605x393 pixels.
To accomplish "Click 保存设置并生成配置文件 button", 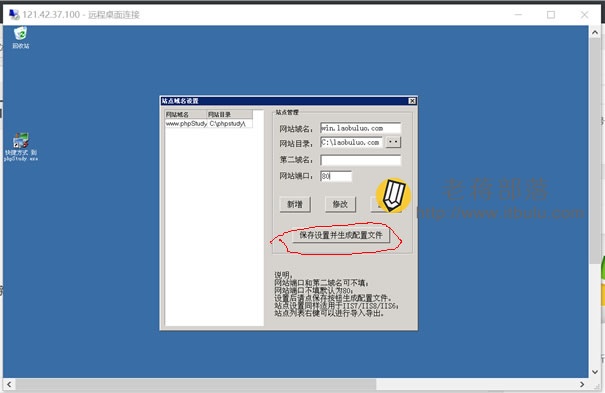I will tap(341, 235).
